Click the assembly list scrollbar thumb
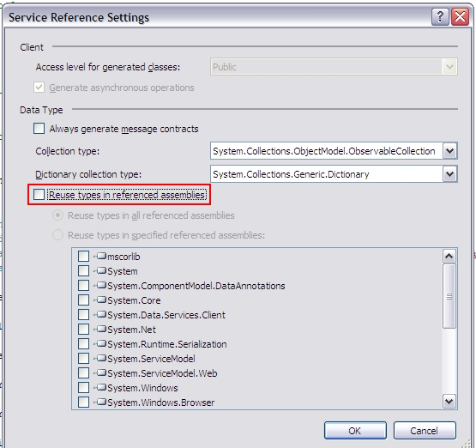Screen dimensions: 476x448 449,296
